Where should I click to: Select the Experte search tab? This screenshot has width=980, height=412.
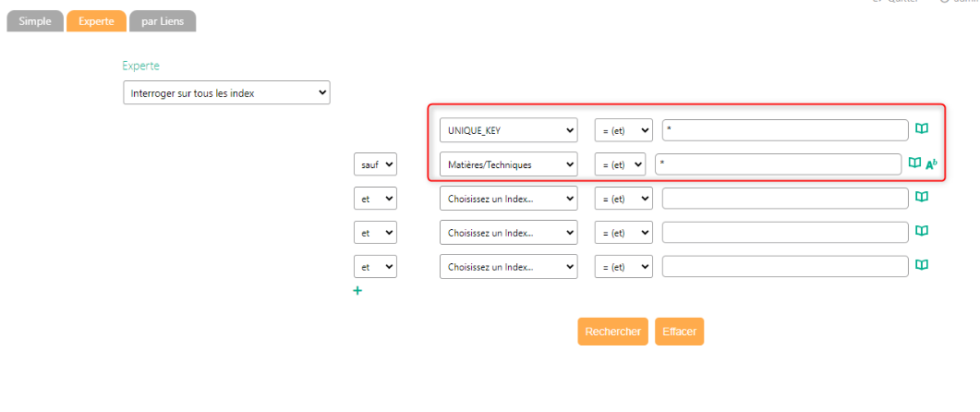96,21
